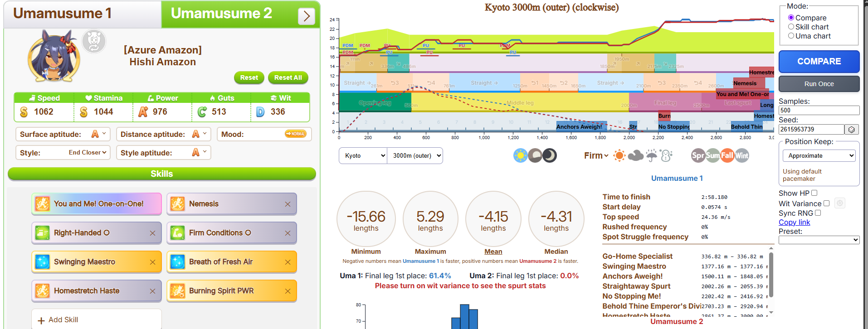Select the Fall season icon
The height and width of the screenshot is (329, 868).
coord(727,156)
